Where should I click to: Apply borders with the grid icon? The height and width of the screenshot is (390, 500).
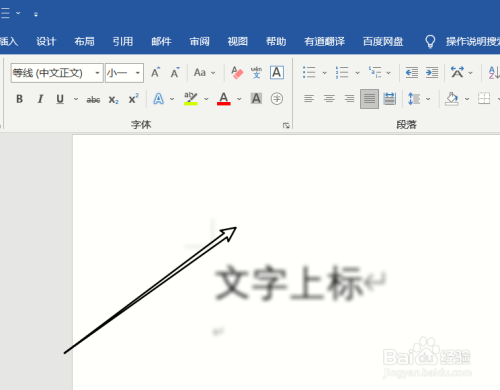point(484,99)
